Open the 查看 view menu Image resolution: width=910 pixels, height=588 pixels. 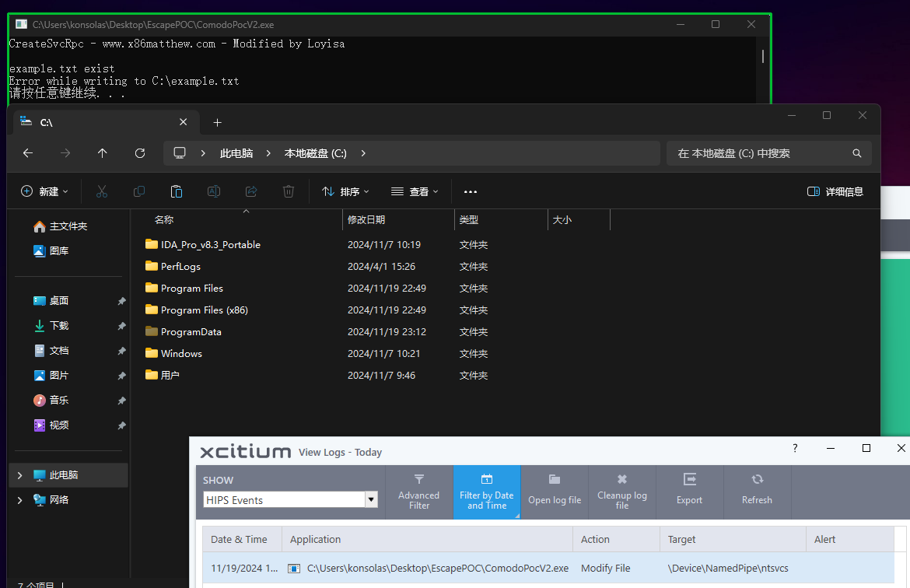tap(415, 191)
